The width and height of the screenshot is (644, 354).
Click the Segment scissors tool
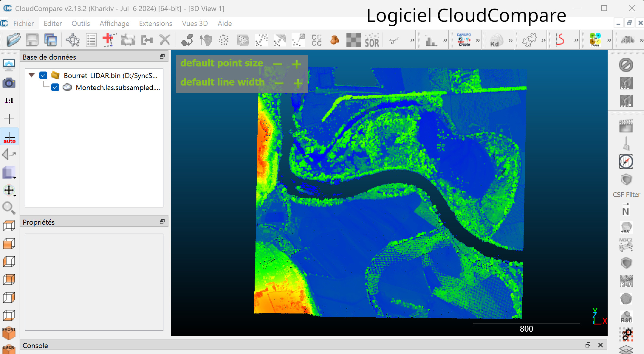394,40
